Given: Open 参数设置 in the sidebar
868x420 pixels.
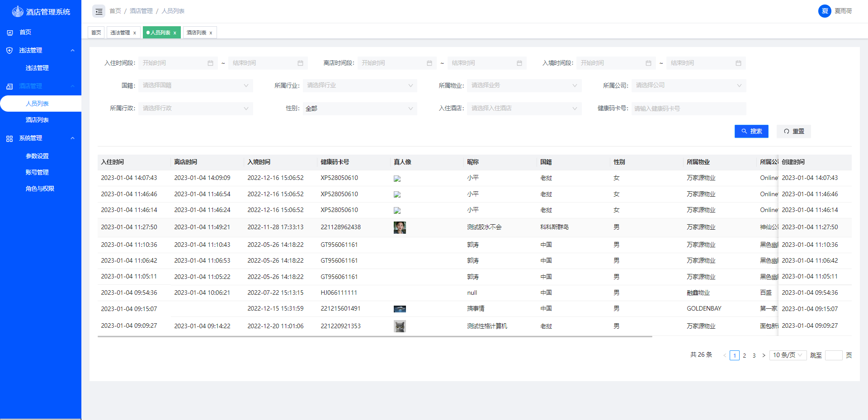Looking at the screenshot, I should (x=37, y=156).
